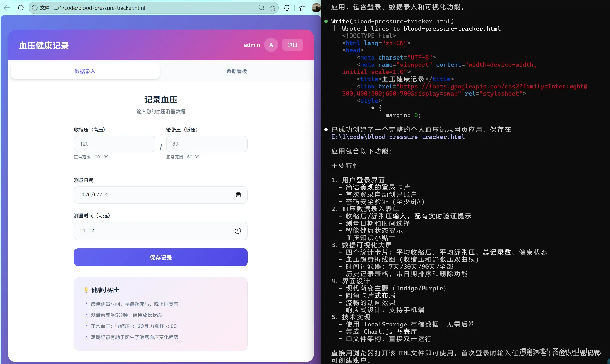Click the zoom magnifier icon in address bar

pyautogui.click(x=261, y=8)
